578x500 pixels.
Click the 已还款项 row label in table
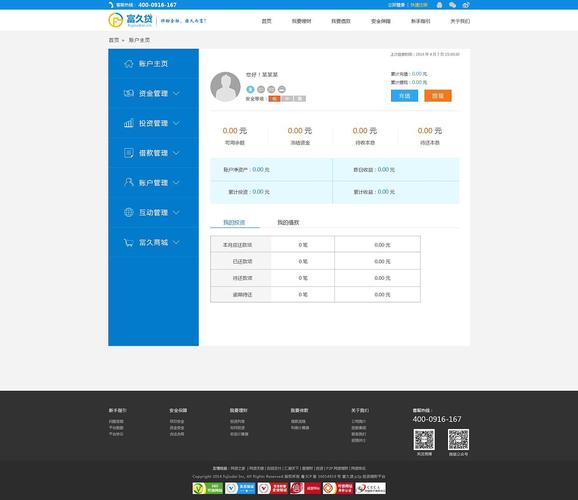point(242,261)
